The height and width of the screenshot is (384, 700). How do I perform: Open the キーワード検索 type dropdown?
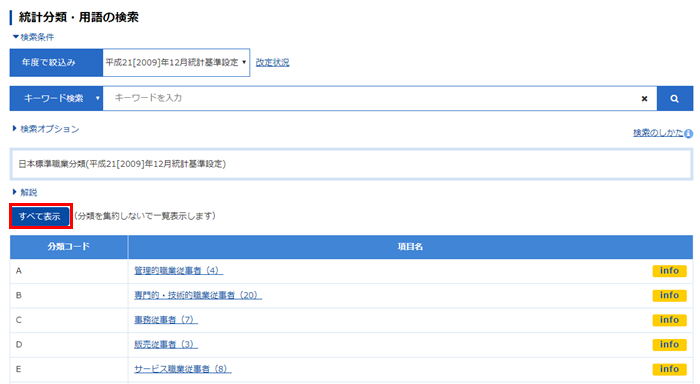coord(56,98)
